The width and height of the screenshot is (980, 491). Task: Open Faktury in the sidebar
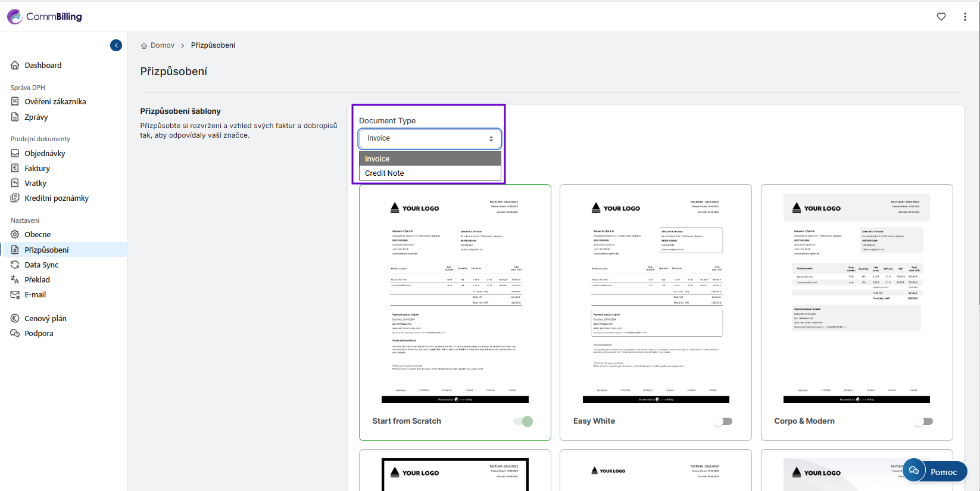pos(37,169)
